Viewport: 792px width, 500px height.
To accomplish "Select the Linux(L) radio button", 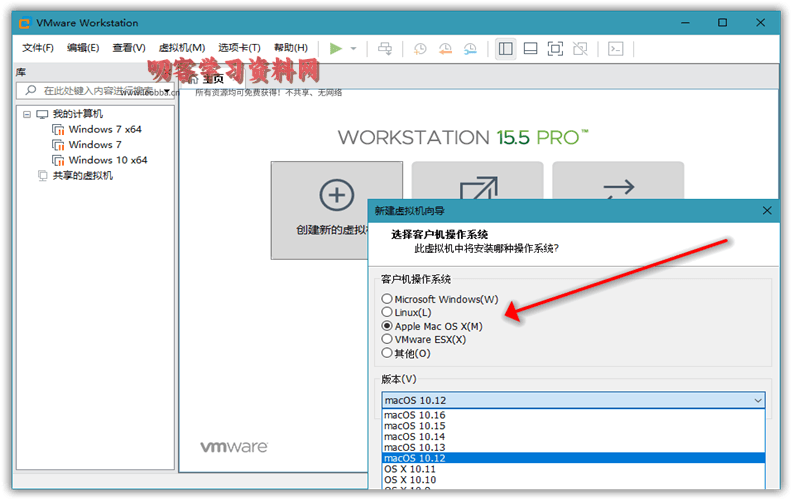I will [x=387, y=312].
